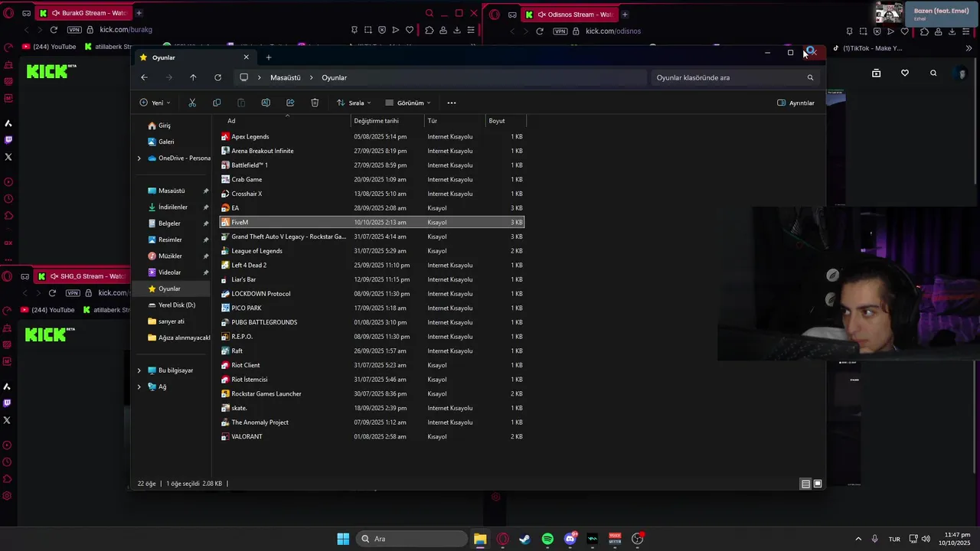This screenshot has width=980, height=551.
Task: Open the Windows Start menu
Action: [x=343, y=539]
